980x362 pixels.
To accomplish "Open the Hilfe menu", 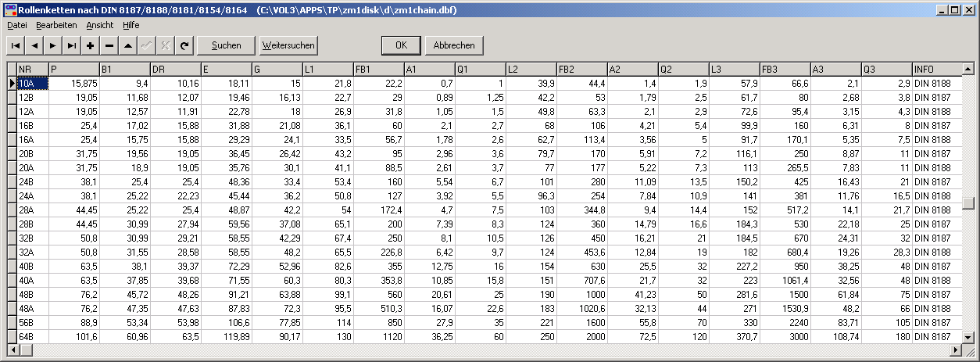I will pyautogui.click(x=131, y=25).
